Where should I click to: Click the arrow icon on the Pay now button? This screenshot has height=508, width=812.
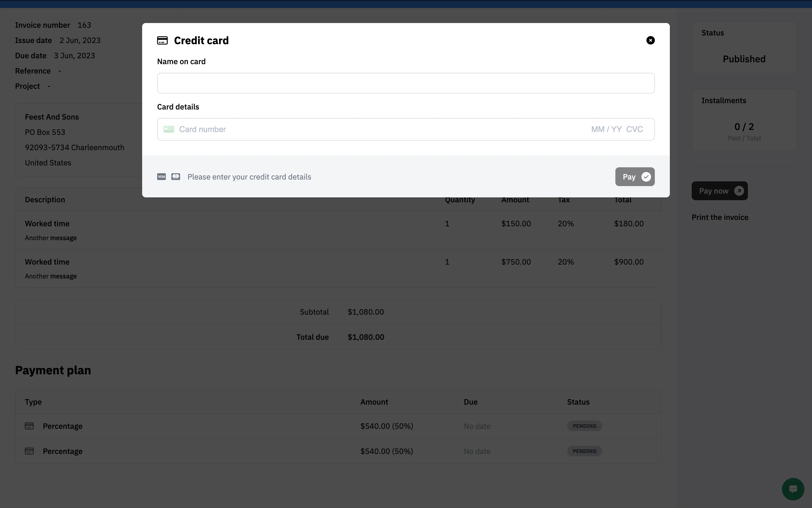click(x=739, y=191)
